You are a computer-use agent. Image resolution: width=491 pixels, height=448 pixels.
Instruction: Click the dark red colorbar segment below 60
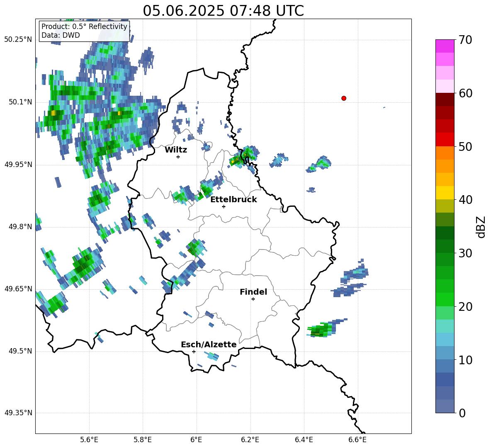[x=445, y=99]
